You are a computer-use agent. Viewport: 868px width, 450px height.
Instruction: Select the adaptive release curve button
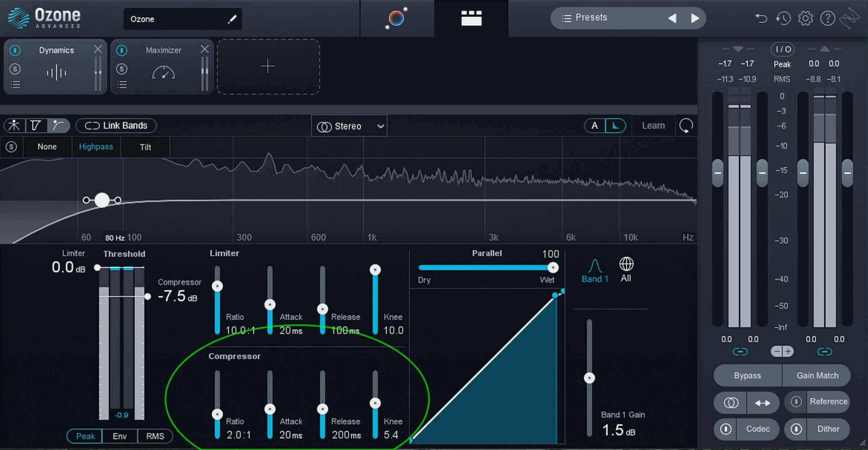(x=615, y=126)
